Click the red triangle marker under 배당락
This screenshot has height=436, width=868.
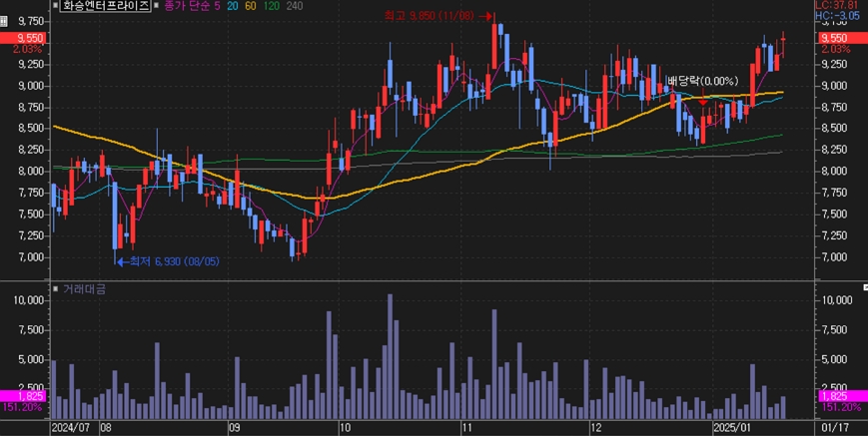(703, 102)
